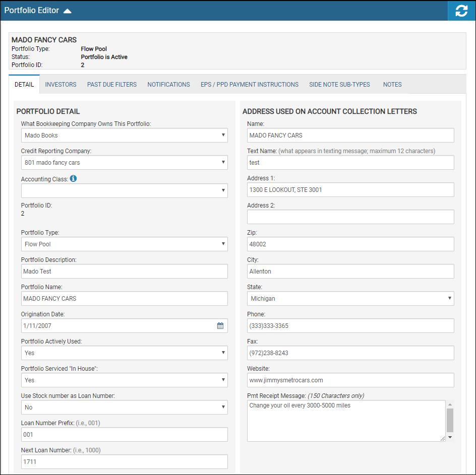The width and height of the screenshot is (476, 475).
Task: Open the Origination Date calendar picker
Action: 220,326
